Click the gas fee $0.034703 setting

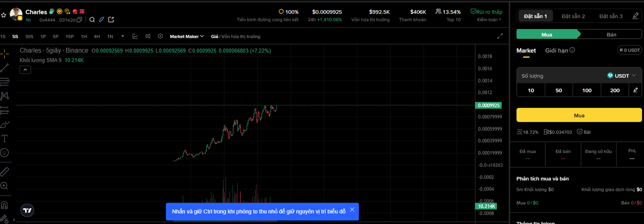point(558,132)
